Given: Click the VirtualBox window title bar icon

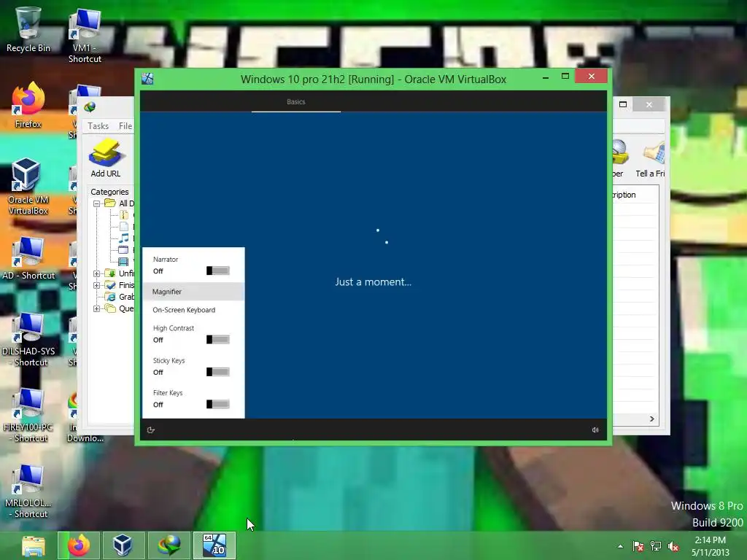Looking at the screenshot, I should pos(147,79).
